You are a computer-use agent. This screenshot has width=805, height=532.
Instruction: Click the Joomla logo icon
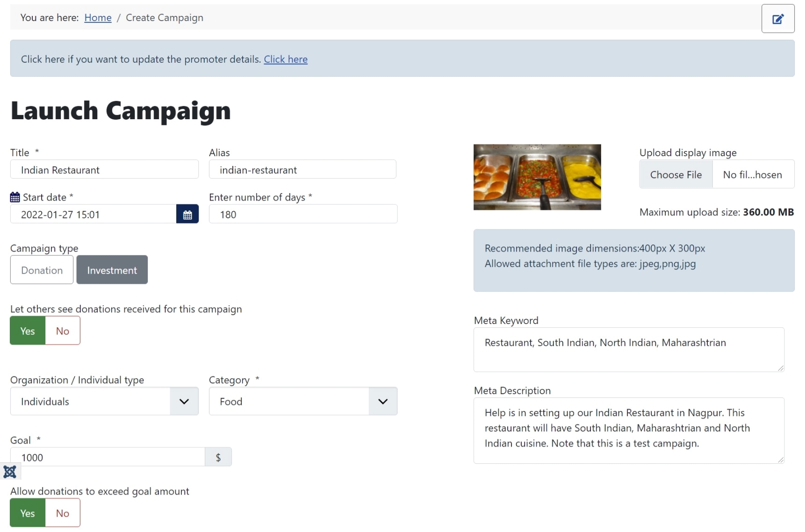[10, 472]
